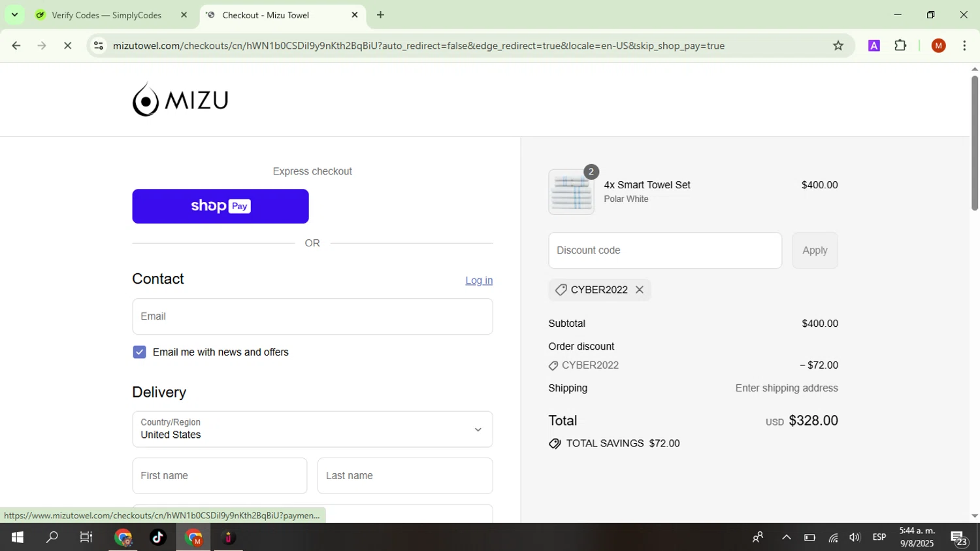Open the notifications center icon

click(x=959, y=538)
